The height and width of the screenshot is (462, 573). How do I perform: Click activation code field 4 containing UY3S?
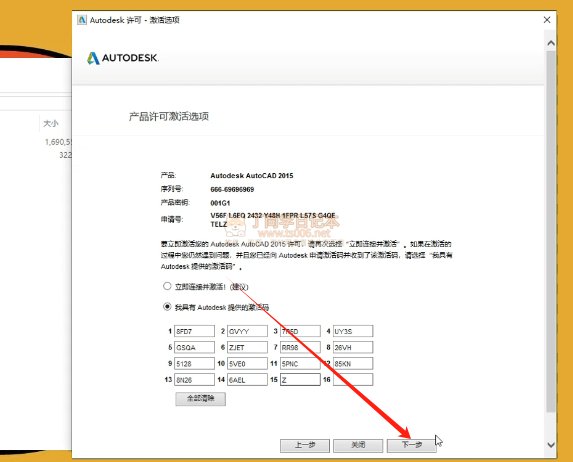pos(353,331)
